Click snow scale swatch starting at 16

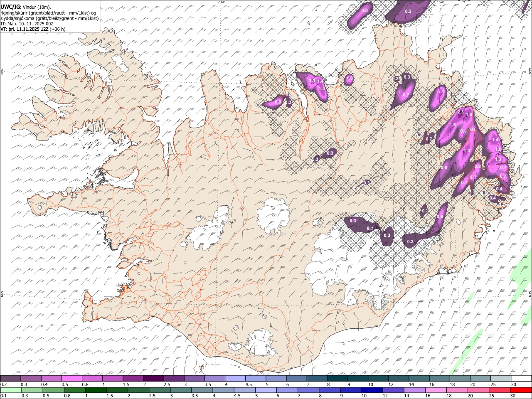[x=439, y=378]
